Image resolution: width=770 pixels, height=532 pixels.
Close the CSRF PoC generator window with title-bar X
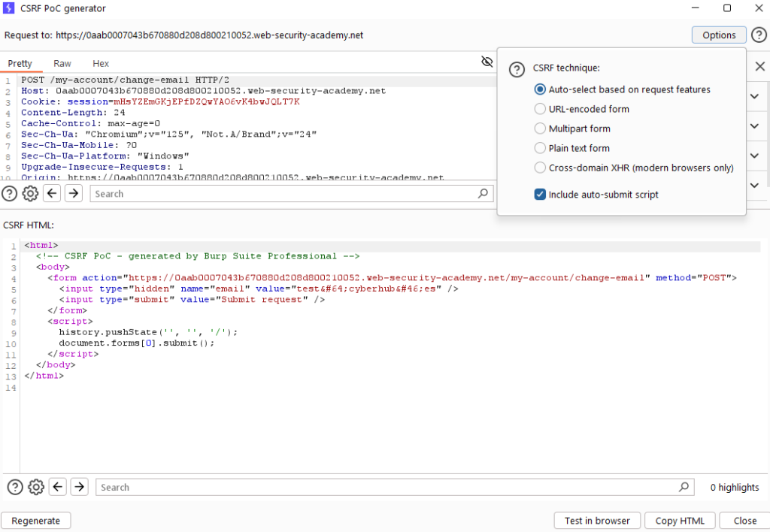point(759,8)
